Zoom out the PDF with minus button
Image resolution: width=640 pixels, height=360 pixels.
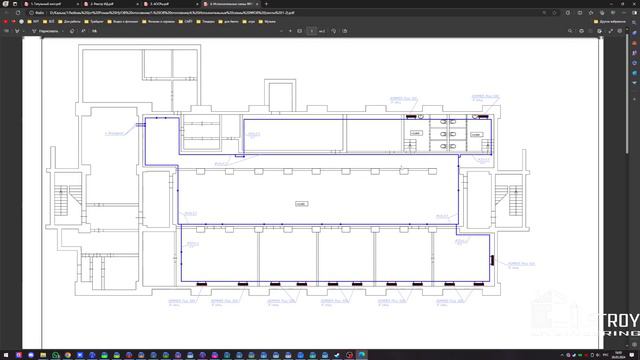pyautogui.click(x=281, y=31)
